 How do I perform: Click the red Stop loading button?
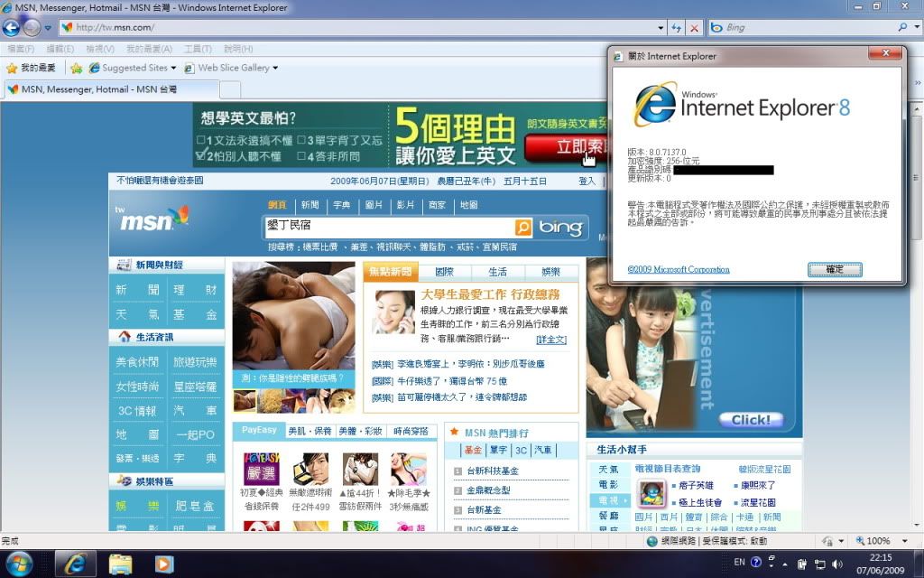point(694,27)
